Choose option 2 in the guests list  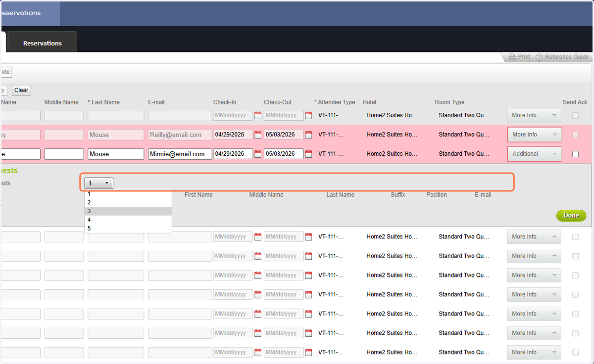(128, 202)
